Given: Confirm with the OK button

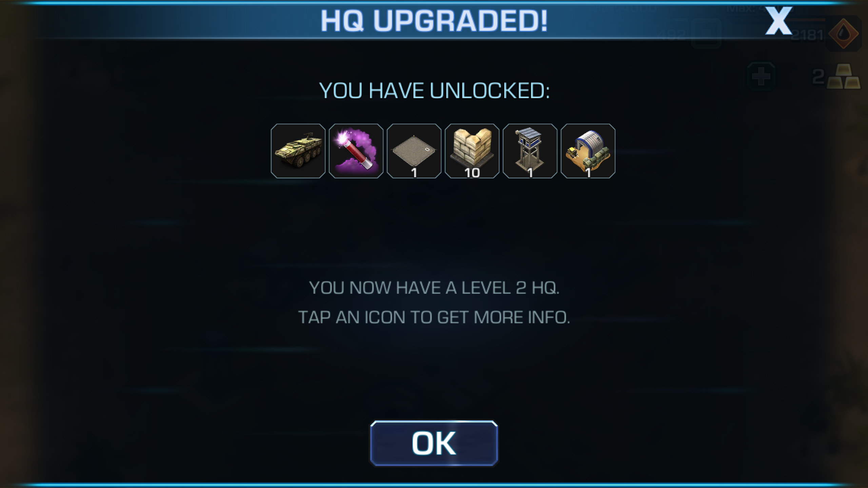Looking at the screenshot, I should [x=434, y=443].
